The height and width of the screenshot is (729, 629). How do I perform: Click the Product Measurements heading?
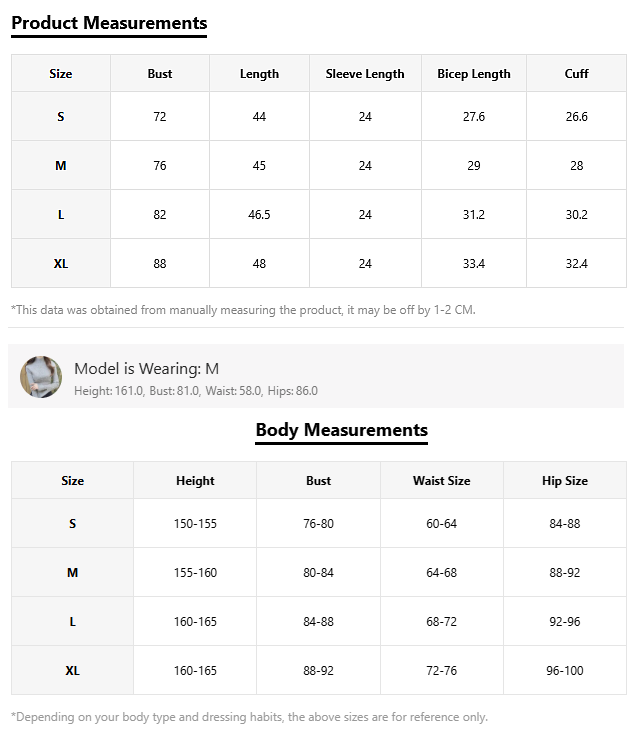click(x=109, y=23)
